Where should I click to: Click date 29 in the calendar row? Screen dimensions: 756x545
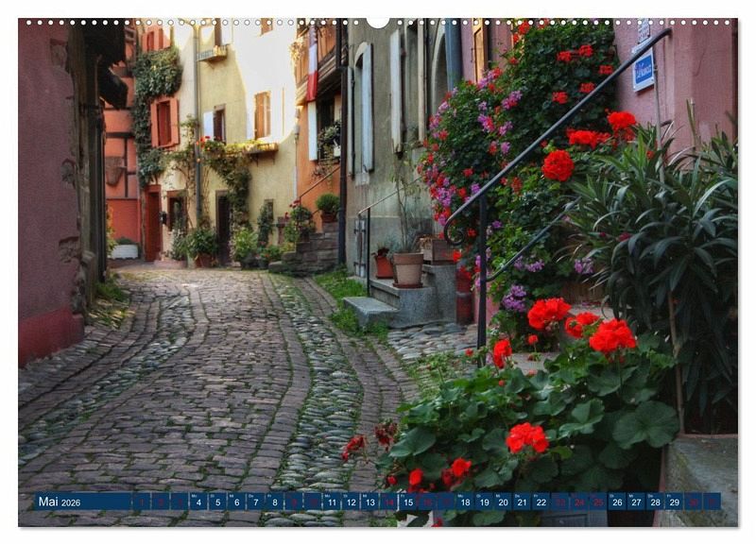coord(676,502)
